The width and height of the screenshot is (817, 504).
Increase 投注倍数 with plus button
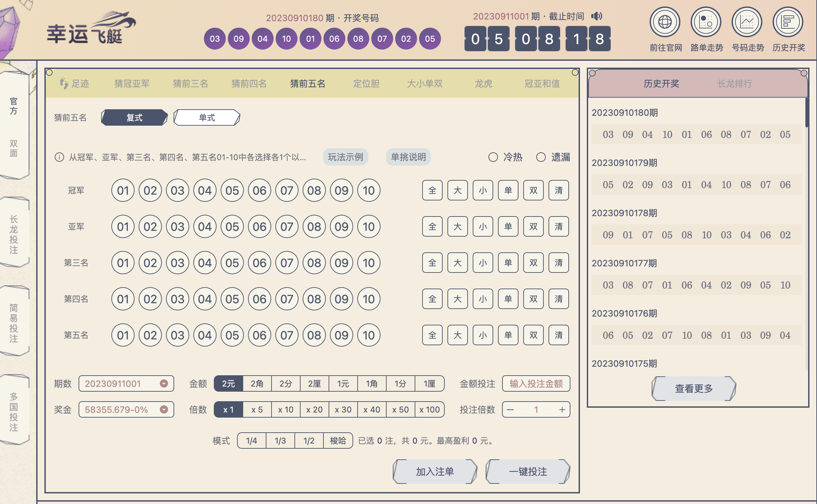(x=562, y=409)
